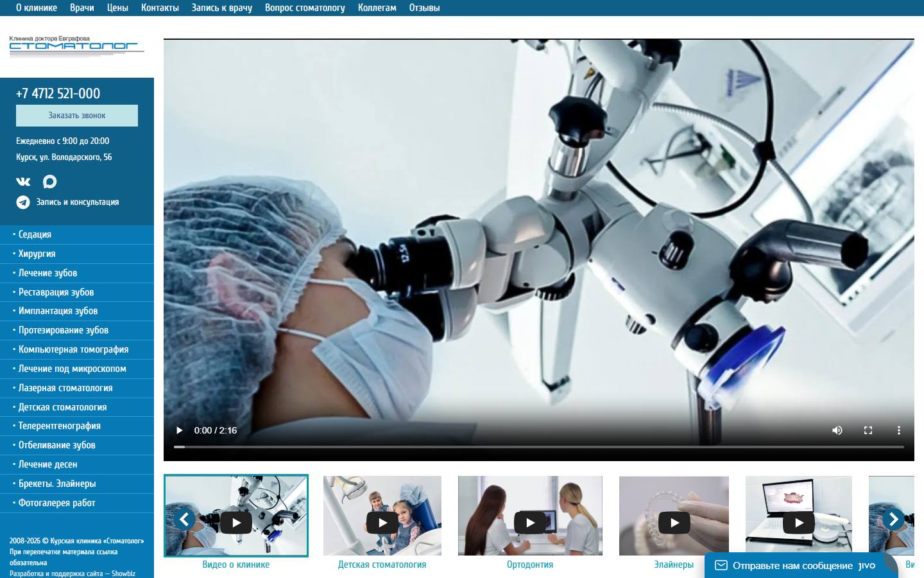Image resolution: width=924 pixels, height=578 pixels.
Task: Play the 'Элайнеры' video thumbnail
Action: tap(674, 522)
